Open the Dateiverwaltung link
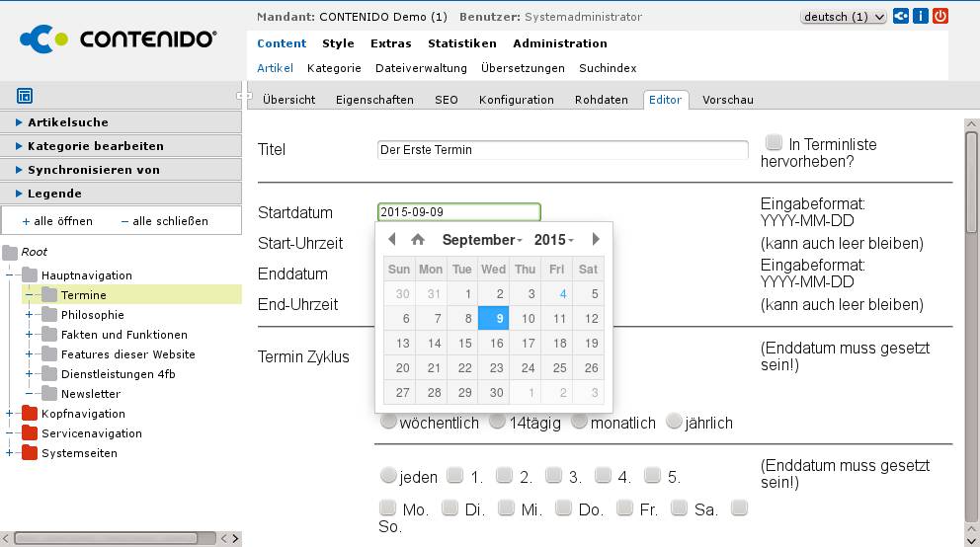This screenshot has height=547, width=980. click(421, 68)
